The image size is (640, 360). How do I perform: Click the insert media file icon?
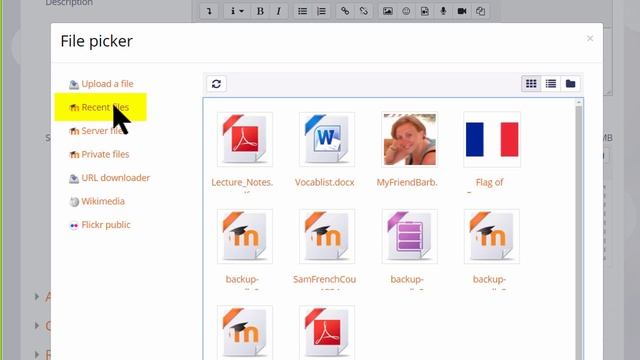[424, 11]
